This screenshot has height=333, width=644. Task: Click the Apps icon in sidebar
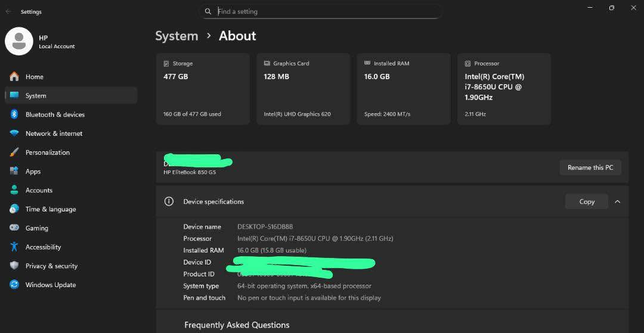[x=14, y=172]
